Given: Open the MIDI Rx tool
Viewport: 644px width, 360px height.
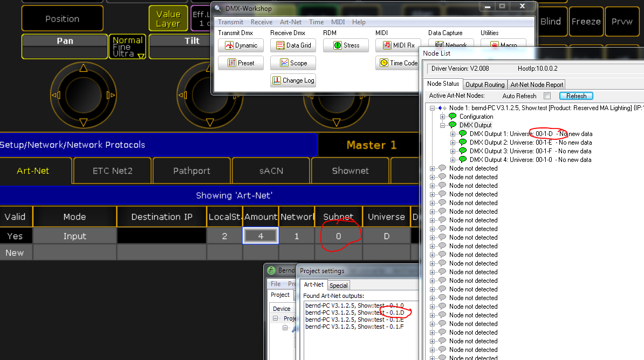Looking at the screenshot, I should [x=398, y=45].
